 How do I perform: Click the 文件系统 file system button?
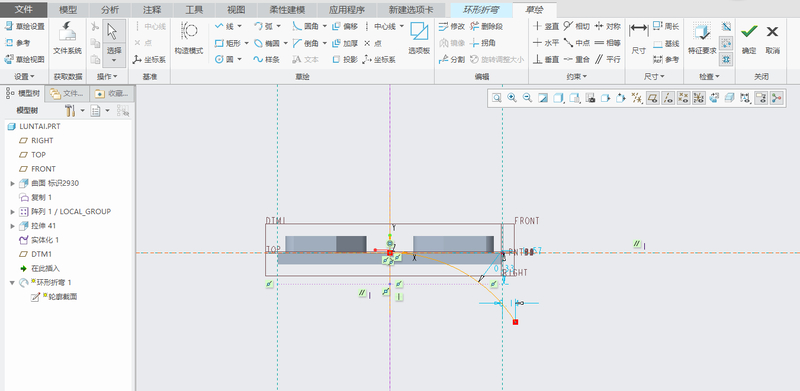[x=67, y=39]
